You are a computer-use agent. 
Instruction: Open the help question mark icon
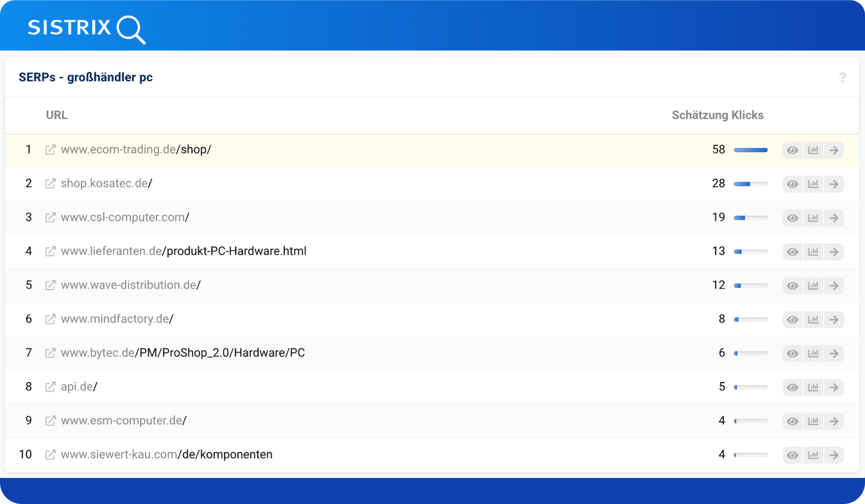click(842, 78)
